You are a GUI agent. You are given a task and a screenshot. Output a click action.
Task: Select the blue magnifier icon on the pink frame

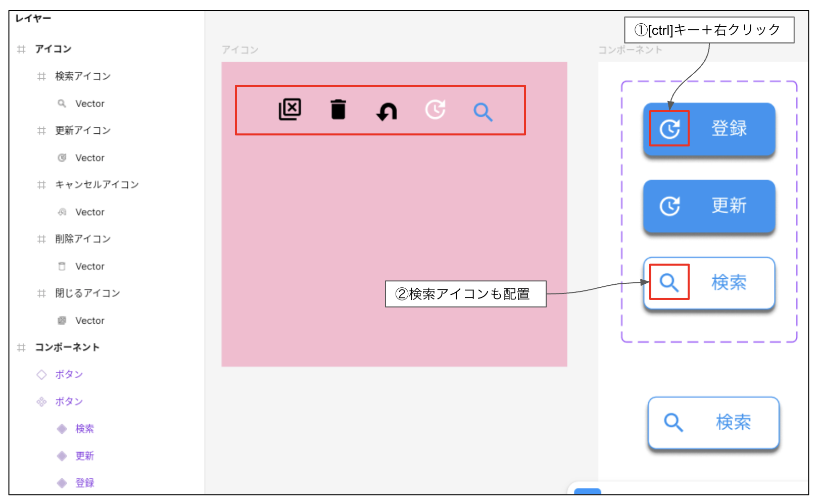(x=483, y=112)
